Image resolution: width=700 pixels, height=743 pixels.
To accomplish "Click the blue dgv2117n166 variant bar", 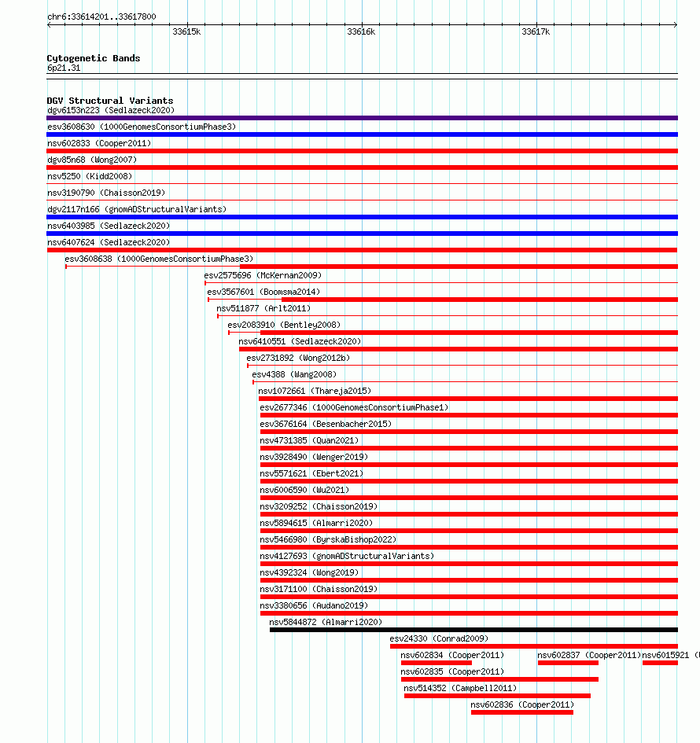I will [362, 217].
